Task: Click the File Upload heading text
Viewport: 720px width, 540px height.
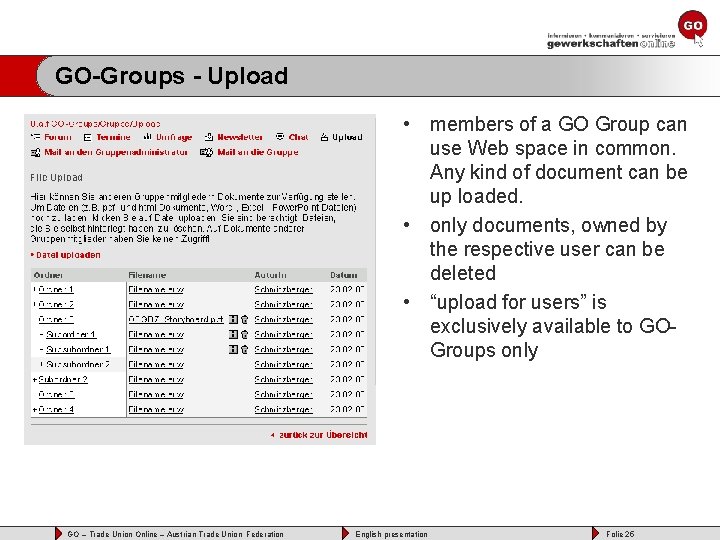Action: tap(56, 178)
